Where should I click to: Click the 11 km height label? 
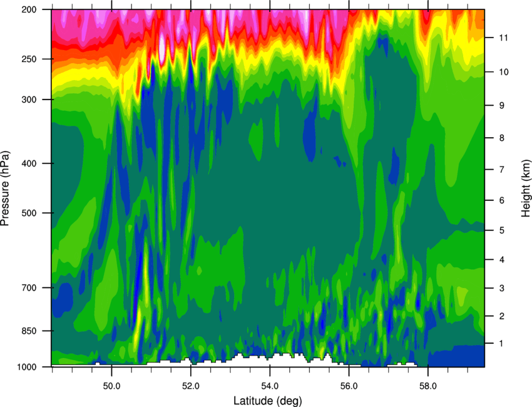click(504, 38)
